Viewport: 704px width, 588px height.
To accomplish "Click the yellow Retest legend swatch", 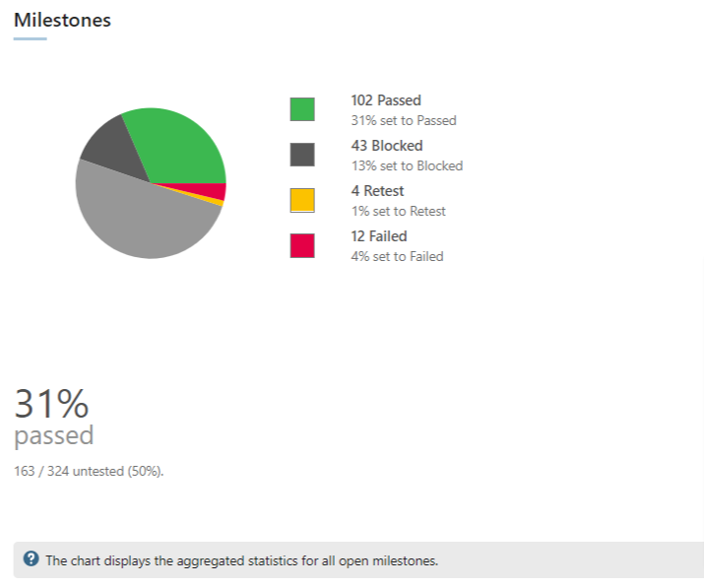I will pyautogui.click(x=302, y=200).
